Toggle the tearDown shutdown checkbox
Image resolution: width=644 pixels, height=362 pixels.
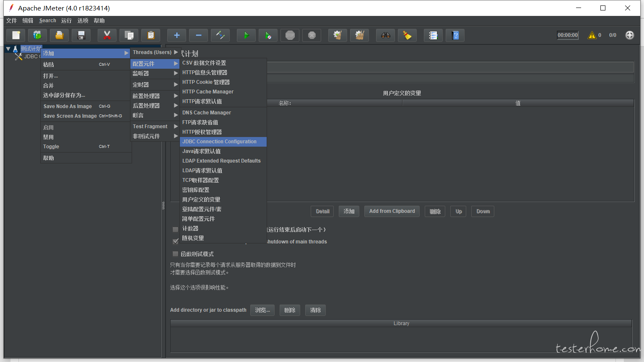click(x=176, y=241)
